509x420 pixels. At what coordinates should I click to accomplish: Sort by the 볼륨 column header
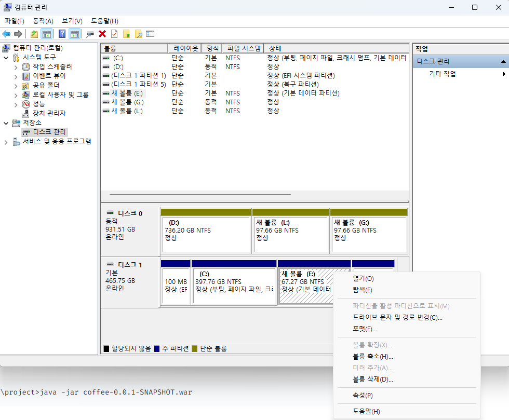pos(135,48)
